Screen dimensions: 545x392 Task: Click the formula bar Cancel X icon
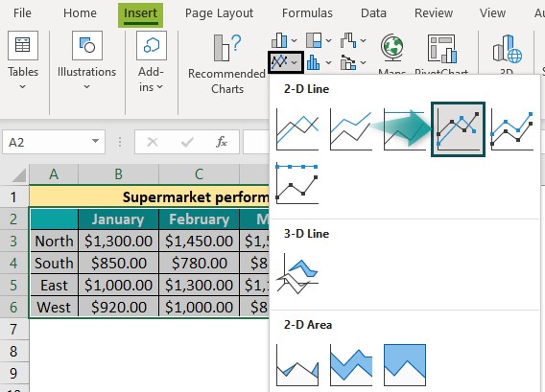(153, 142)
